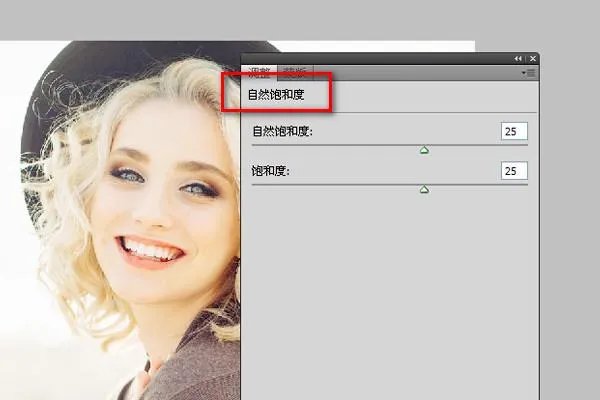This screenshot has height=400, width=600.
Task: Click the 饱和度 value field showing 25
Action: coord(514,171)
